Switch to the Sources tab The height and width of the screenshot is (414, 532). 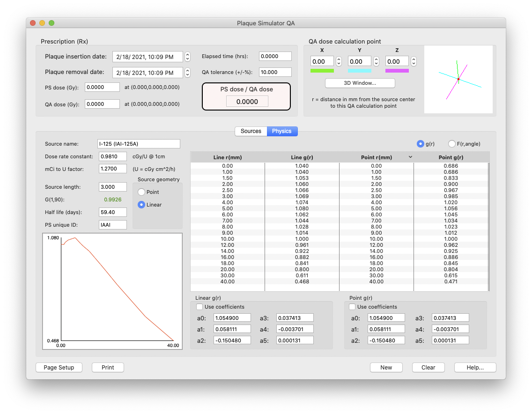(251, 131)
